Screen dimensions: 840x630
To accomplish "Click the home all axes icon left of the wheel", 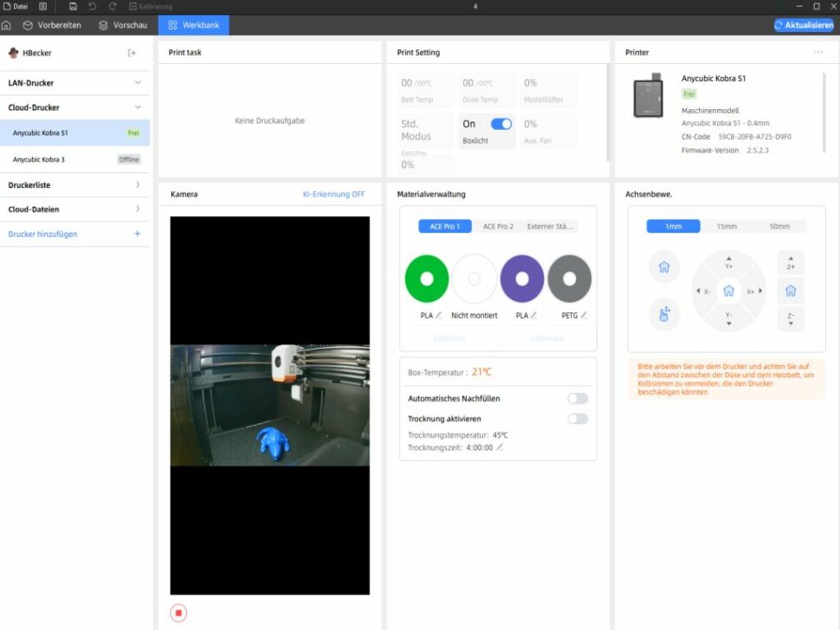I will click(x=664, y=267).
